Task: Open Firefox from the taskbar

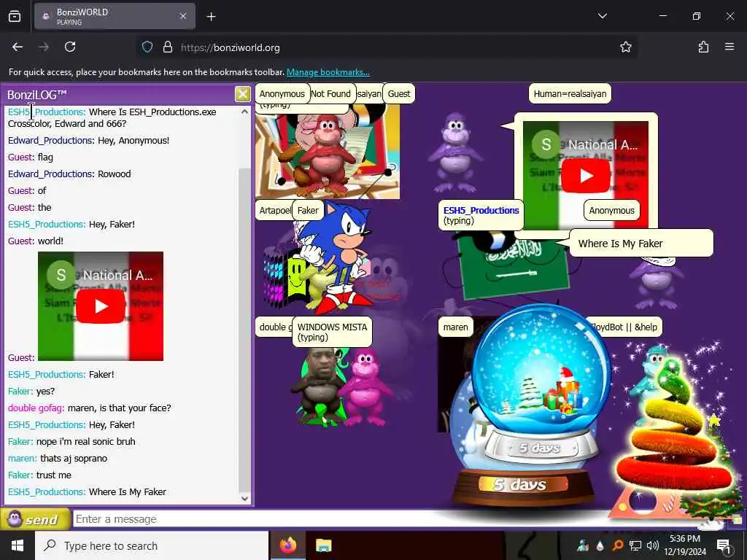Action: [287, 545]
